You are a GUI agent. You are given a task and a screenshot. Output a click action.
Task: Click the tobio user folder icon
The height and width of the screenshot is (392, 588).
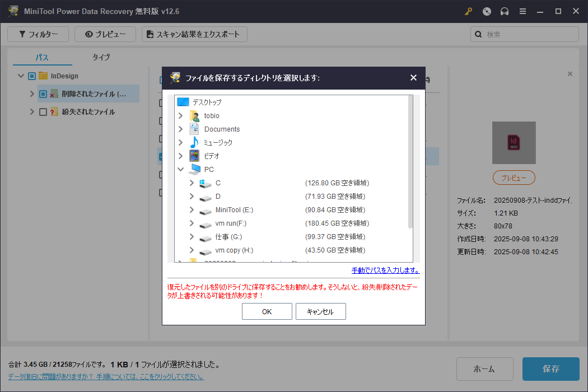pos(194,116)
